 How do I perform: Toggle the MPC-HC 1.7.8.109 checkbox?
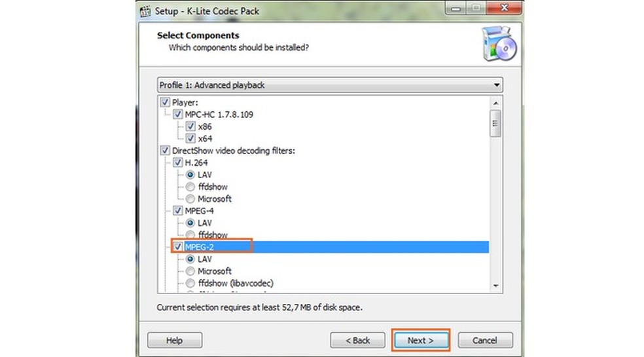(178, 115)
